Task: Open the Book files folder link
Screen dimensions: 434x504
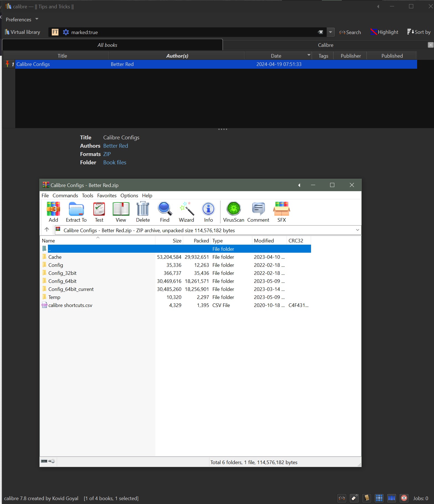Action: 115,162
